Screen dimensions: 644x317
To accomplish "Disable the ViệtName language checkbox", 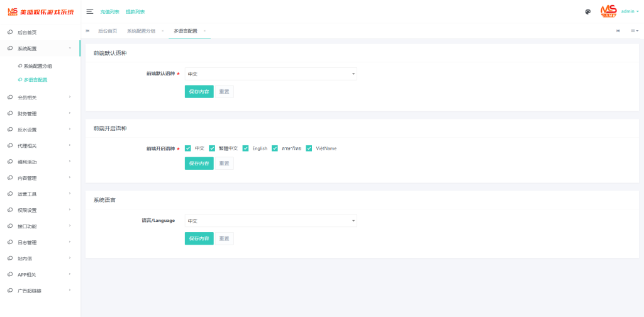I will (309, 148).
